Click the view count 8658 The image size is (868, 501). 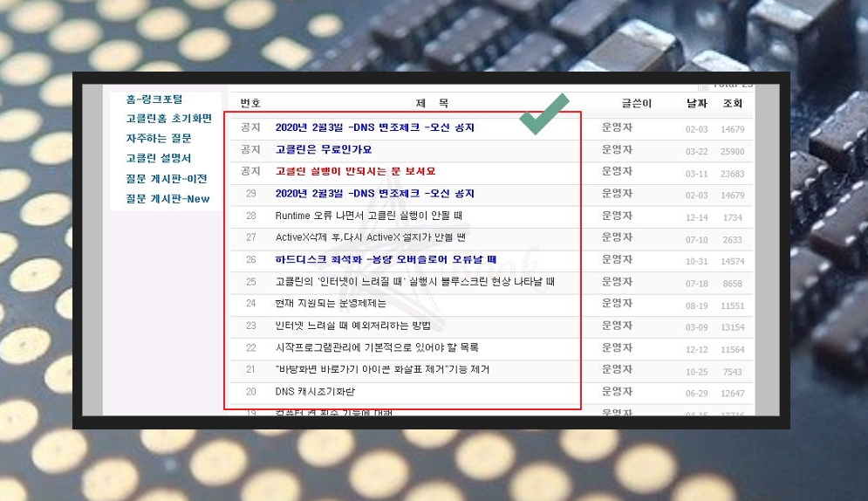[733, 284]
